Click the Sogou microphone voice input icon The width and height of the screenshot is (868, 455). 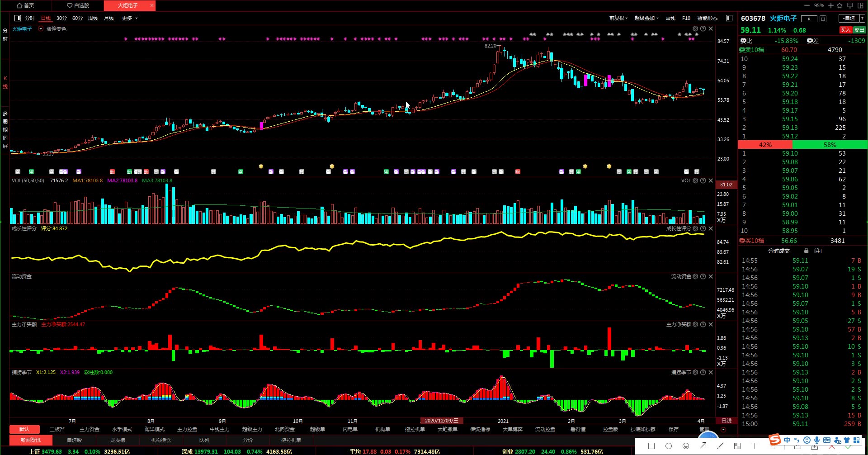817,440
